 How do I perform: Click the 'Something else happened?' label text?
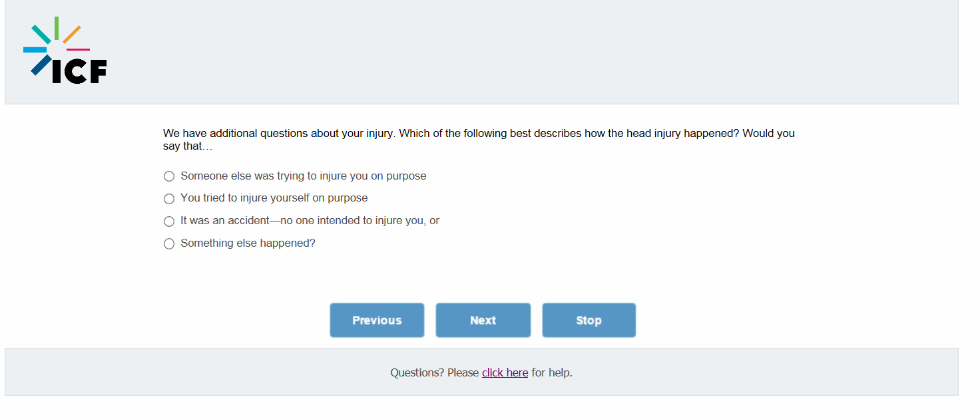click(x=248, y=243)
